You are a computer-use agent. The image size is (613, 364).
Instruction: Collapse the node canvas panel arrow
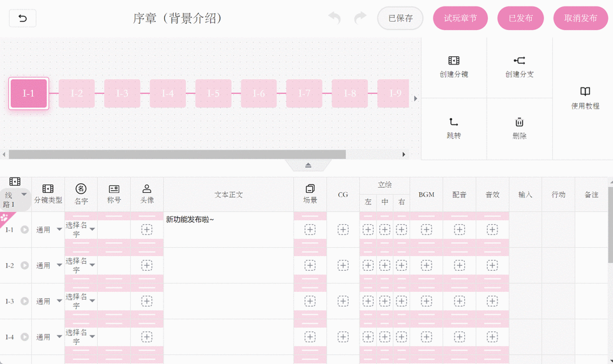tap(308, 165)
